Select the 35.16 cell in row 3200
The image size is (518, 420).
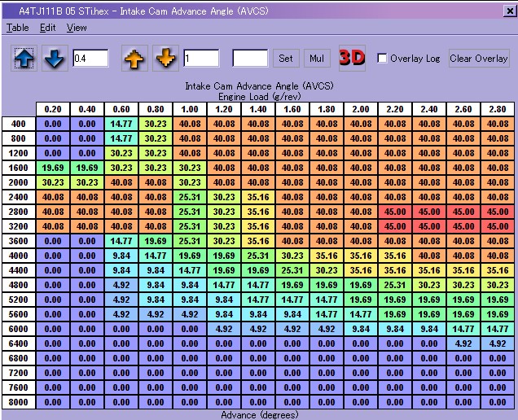coord(258,226)
